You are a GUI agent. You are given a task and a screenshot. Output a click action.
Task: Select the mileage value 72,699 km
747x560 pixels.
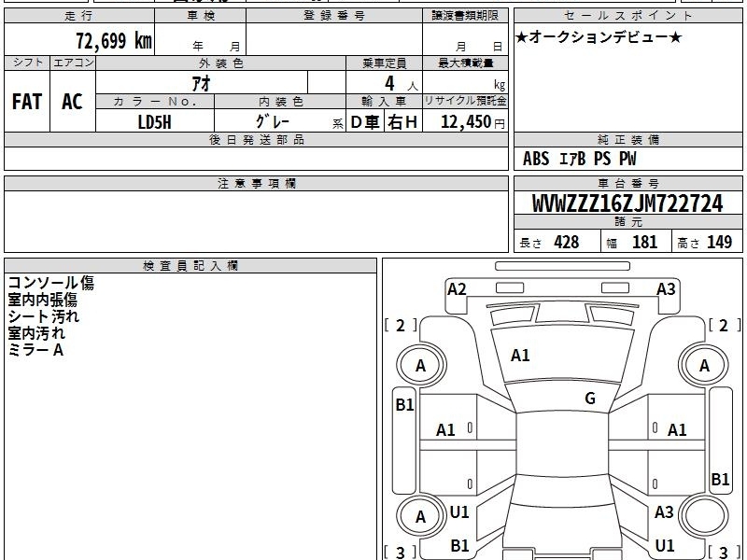[114, 40]
